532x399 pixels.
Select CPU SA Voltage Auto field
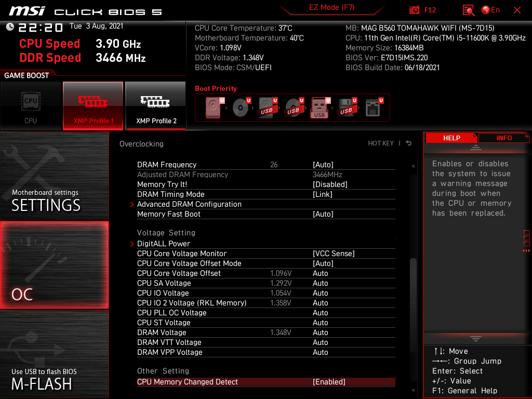(320, 283)
